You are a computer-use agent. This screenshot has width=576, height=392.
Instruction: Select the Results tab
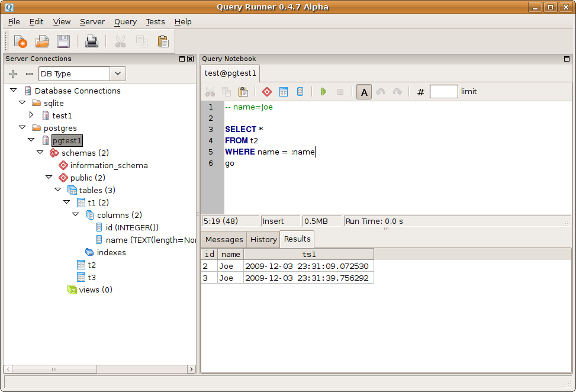tap(297, 239)
